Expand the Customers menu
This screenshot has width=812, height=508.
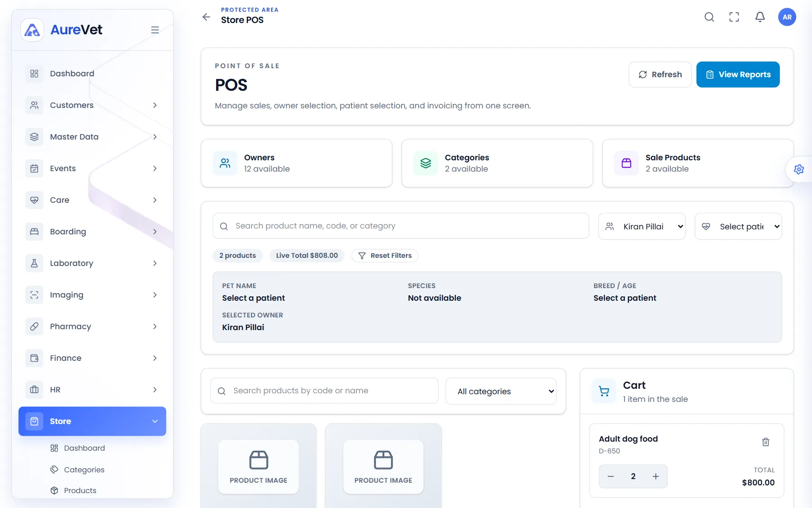(92, 105)
